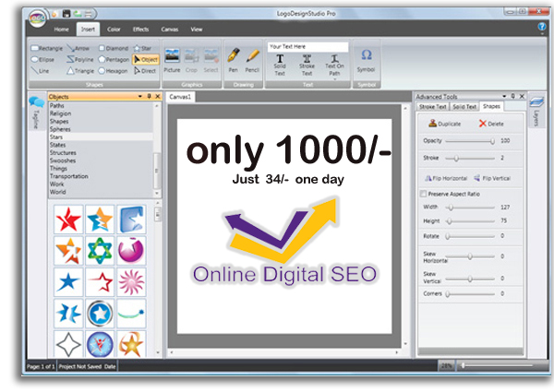Activate the Direct selection tool

click(145, 71)
